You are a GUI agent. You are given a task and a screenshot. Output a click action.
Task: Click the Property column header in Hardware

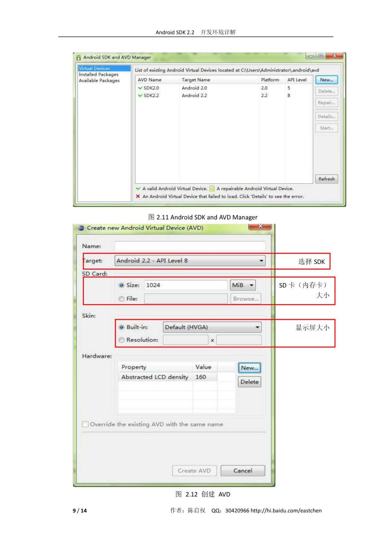(x=155, y=367)
